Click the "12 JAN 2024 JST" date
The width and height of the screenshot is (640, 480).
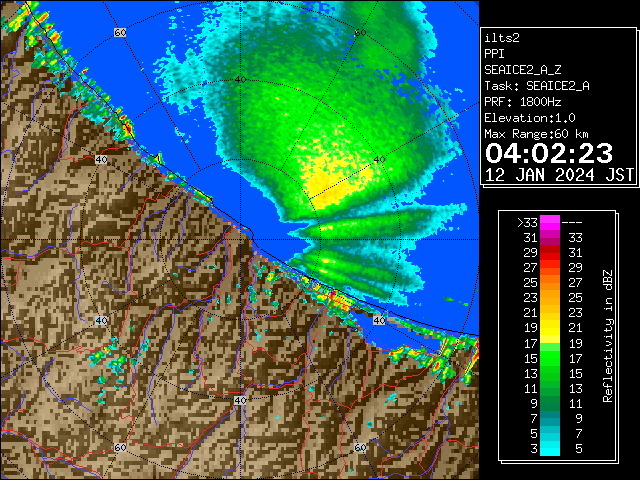point(559,175)
